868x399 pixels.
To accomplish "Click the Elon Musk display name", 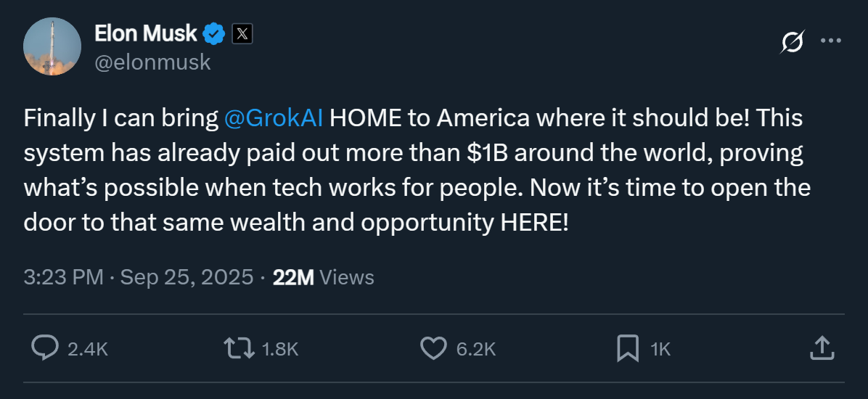I will [x=146, y=33].
